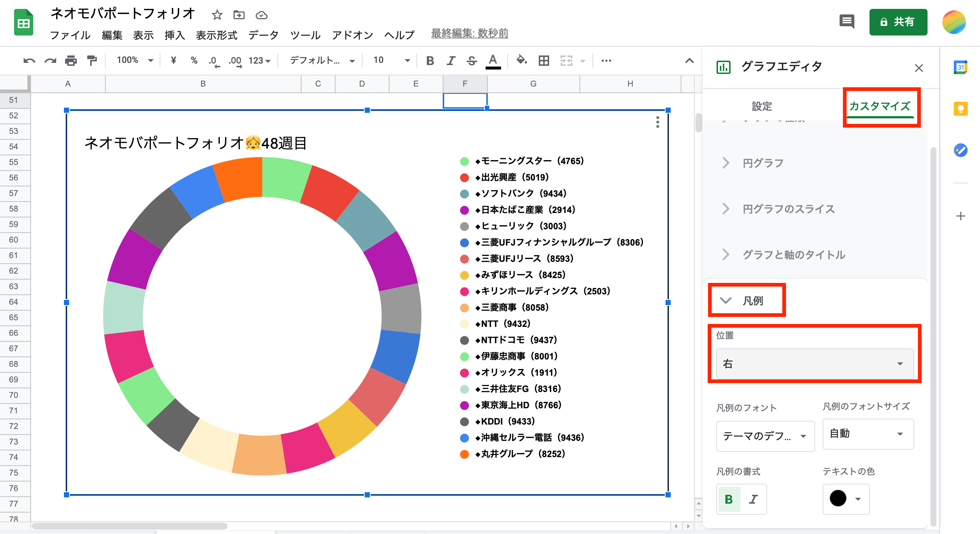Click the print icon
980x534 pixels.
(71, 61)
